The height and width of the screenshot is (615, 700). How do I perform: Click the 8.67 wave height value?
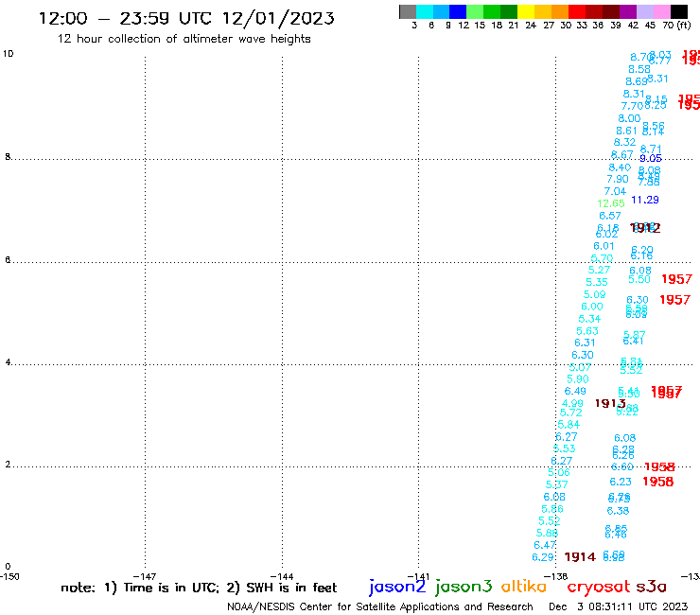(621, 155)
